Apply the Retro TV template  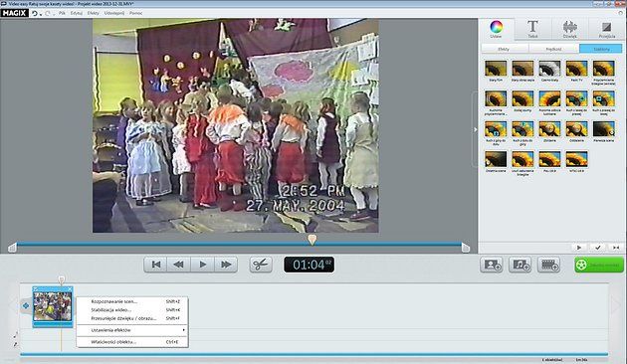pos(576,69)
